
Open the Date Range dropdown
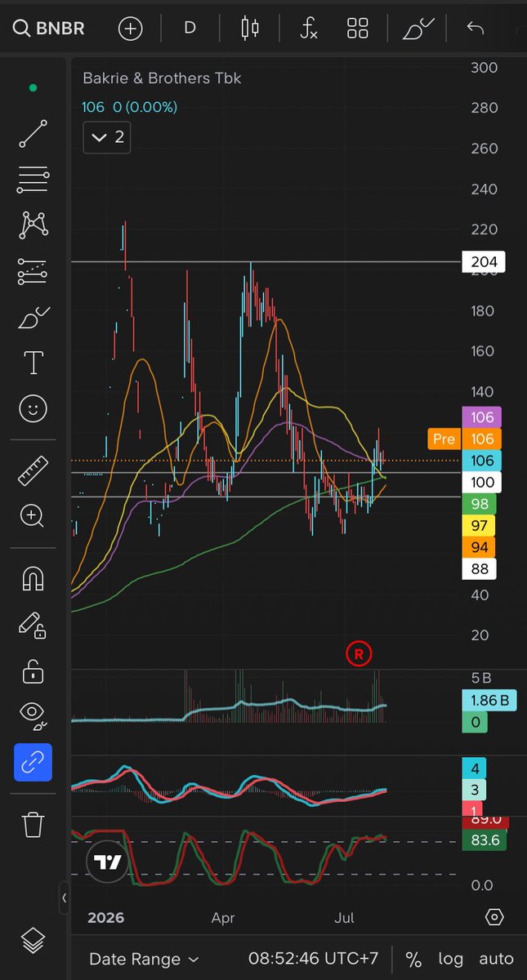coord(144,959)
